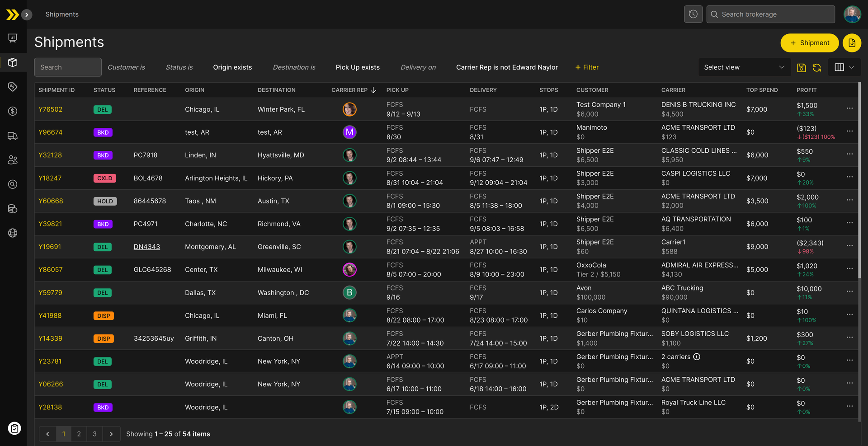Screen dimensions: 868x446
Task: Open the Pick Up exists filter
Action: (x=358, y=67)
